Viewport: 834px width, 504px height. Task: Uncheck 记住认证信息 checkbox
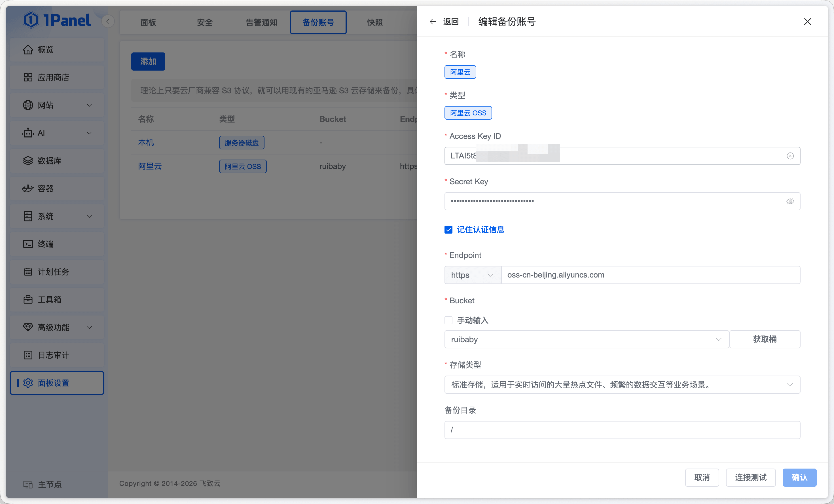[448, 230]
